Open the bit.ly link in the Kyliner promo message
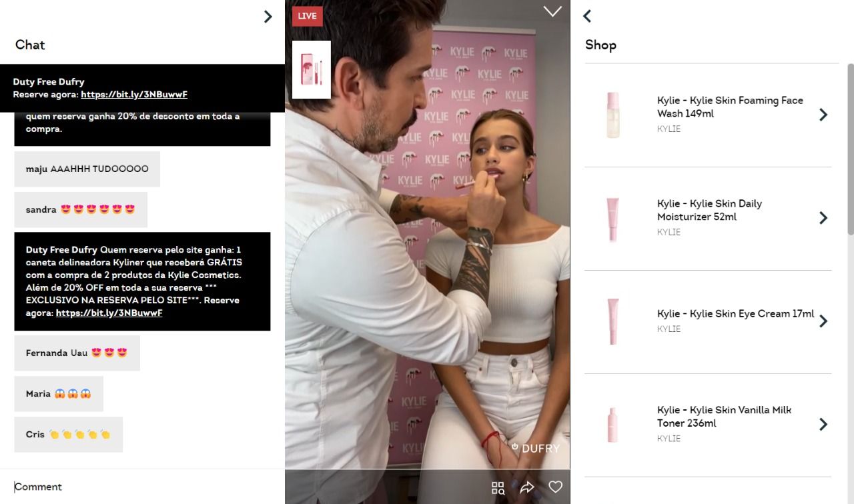The width and height of the screenshot is (854, 504). pos(109,313)
